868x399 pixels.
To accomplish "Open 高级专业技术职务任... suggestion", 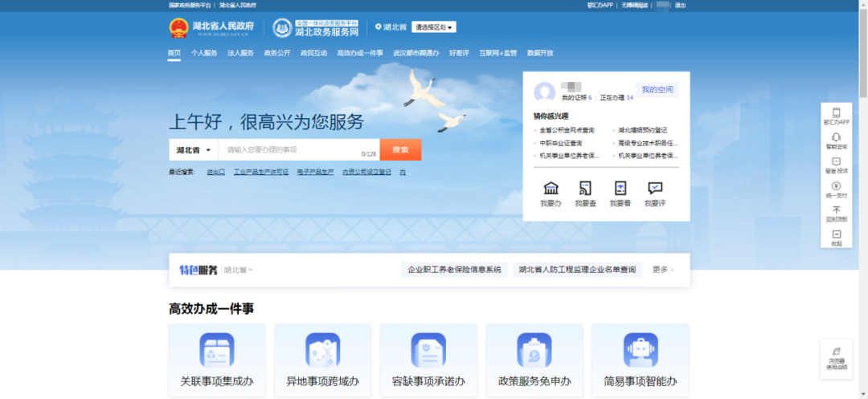I will coord(649,143).
